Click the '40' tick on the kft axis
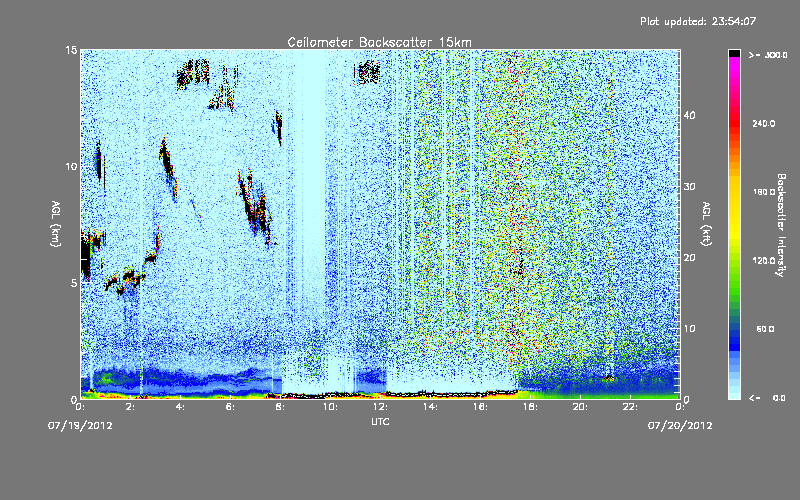Image resolution: width=800 pixels, height=500 pixels. click(689, 115)
